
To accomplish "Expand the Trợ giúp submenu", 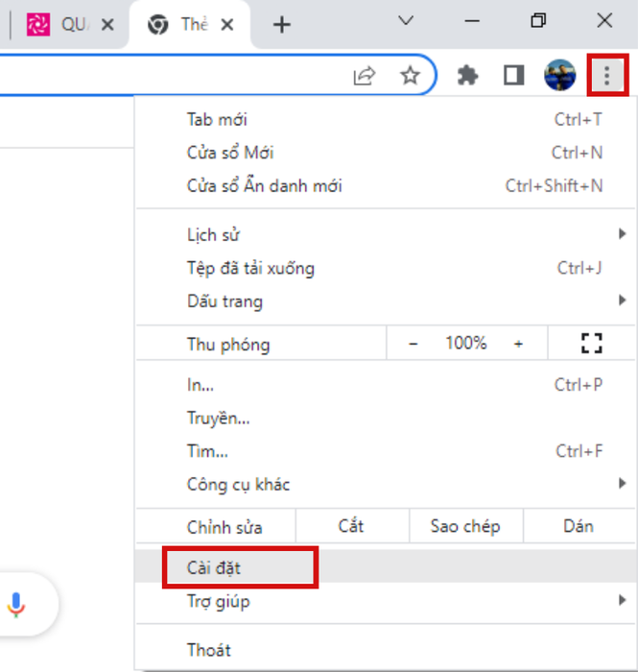I will point(386,601).
